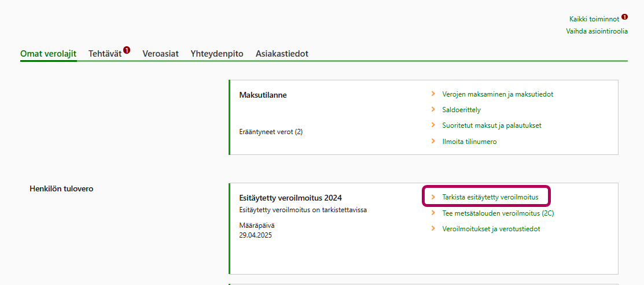Open the Asiakastiedot tab
Viewport: 644px width, 285px height.
(x=282, y=54)
